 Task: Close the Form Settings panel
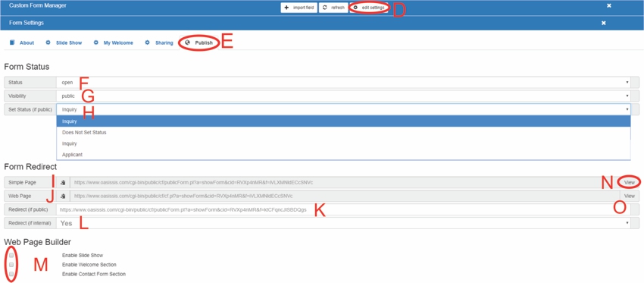click(x=603, y=23)
